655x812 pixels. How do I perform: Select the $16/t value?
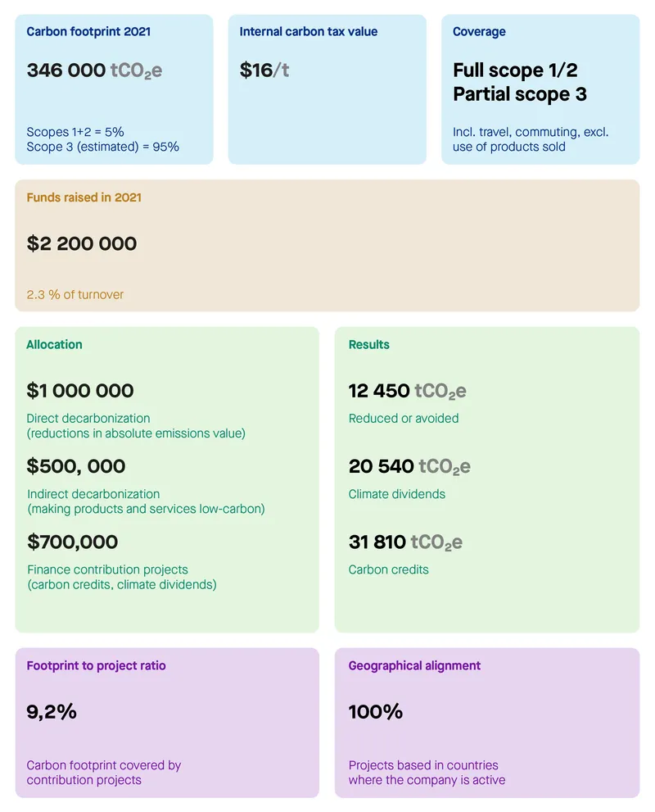coord(264,70)
